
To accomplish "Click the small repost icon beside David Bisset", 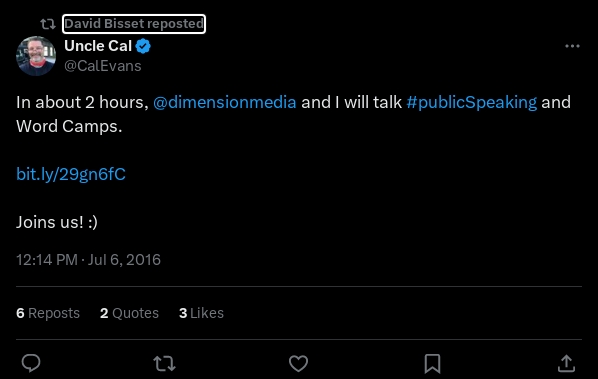I will point(48,24).
